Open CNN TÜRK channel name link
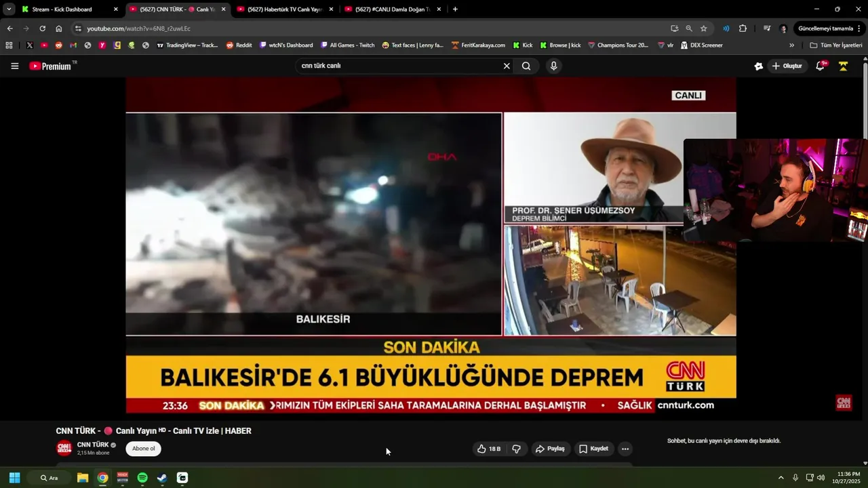 point(93,445)
